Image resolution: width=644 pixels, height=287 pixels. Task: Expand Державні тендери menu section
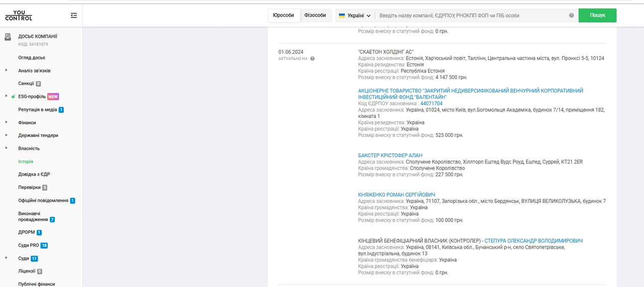tap(7, 135)
